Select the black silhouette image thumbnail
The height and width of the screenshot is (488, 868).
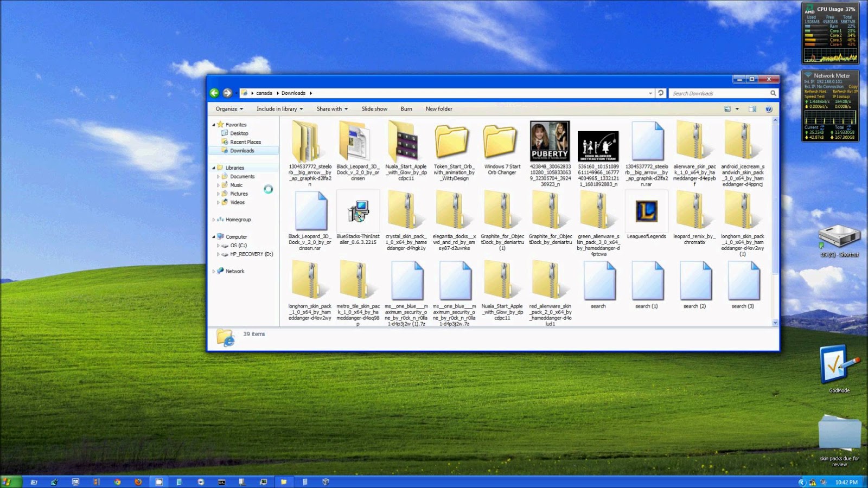point(598,146)
